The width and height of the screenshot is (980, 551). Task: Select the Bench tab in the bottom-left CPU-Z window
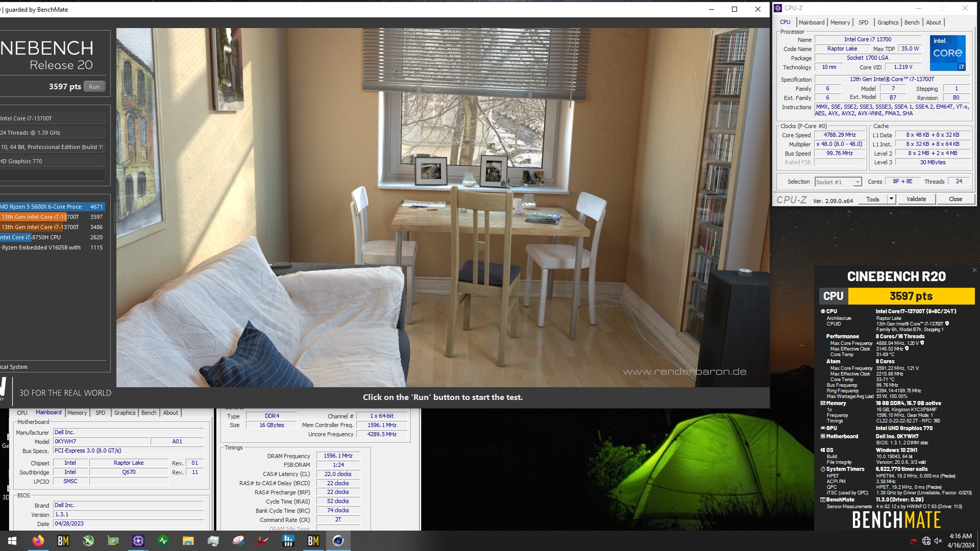[x=149, y=413]
